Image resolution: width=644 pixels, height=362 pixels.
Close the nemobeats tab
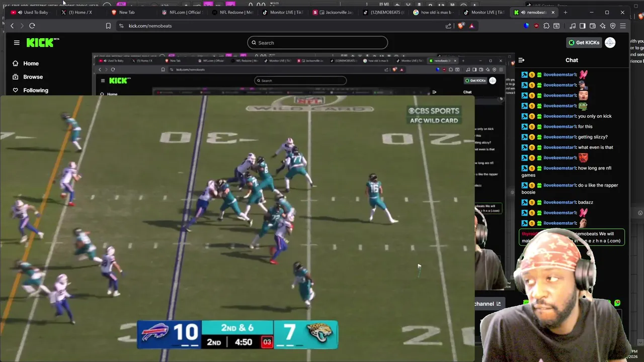click(x=553, y=12)
